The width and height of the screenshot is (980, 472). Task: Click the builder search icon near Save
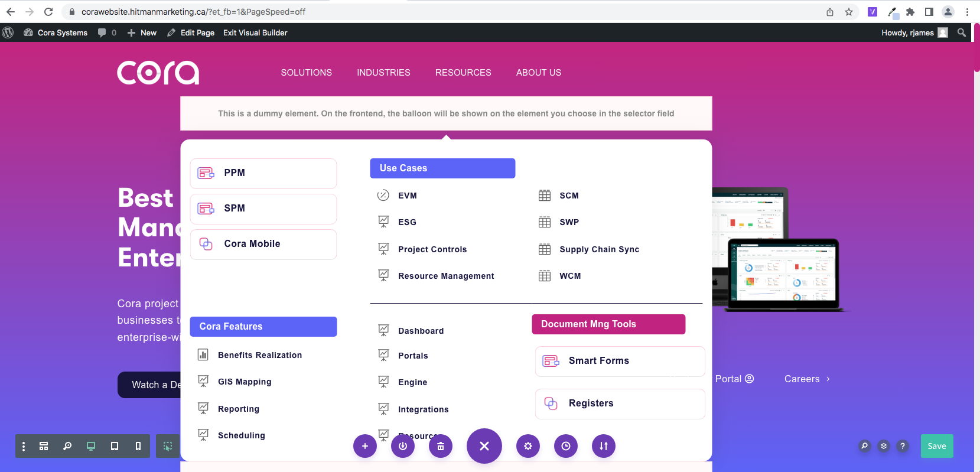[x=865, y=446]
